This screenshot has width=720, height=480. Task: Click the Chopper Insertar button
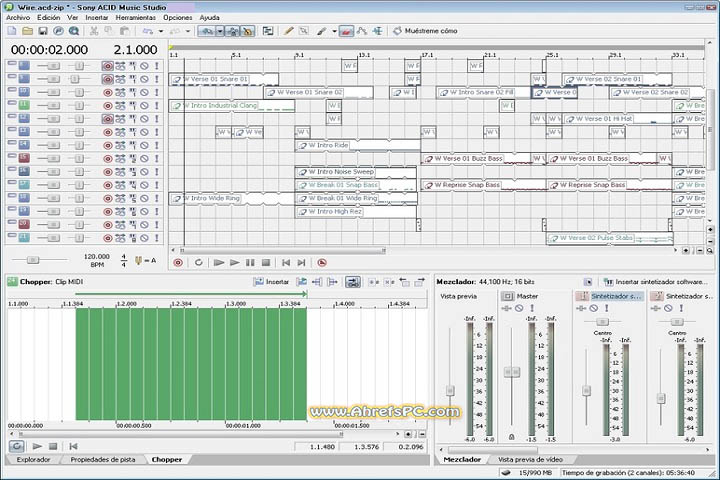(x=271, y=282)
